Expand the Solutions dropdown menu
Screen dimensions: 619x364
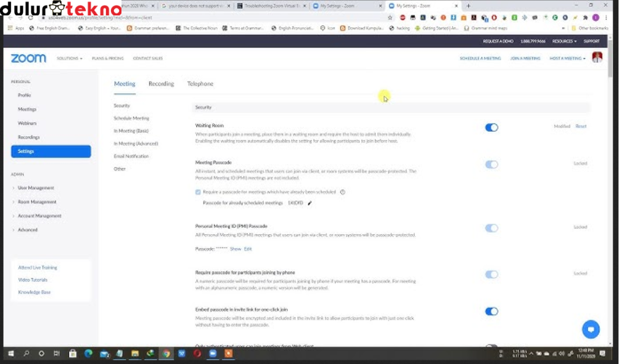pos(70,59)
